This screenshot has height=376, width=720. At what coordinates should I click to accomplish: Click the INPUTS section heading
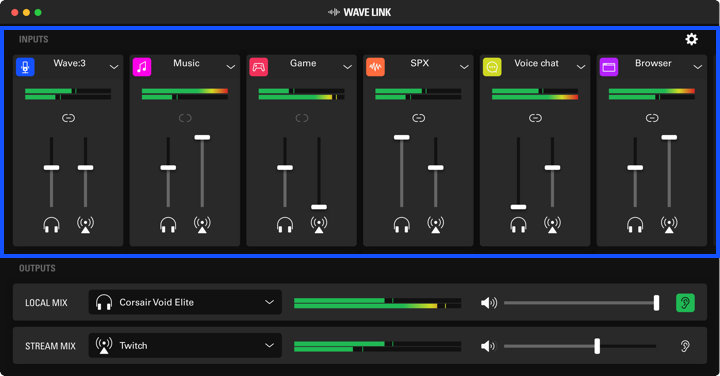(34, 39)
